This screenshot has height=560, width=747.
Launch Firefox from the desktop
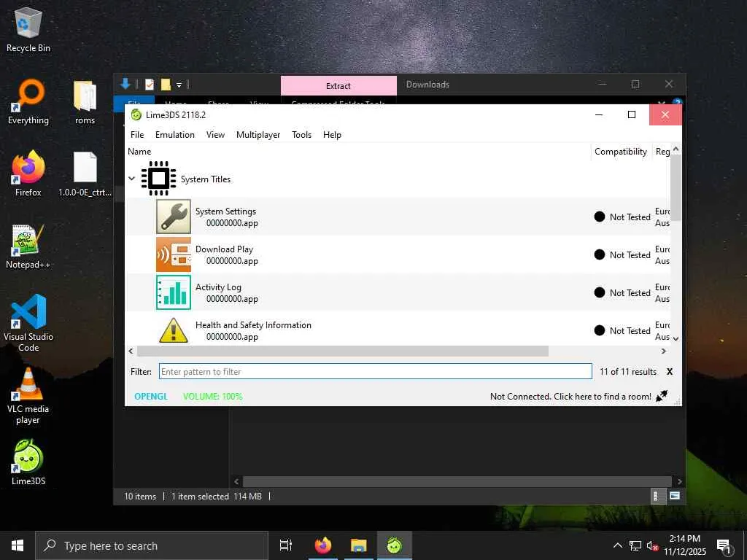(28, 174)
